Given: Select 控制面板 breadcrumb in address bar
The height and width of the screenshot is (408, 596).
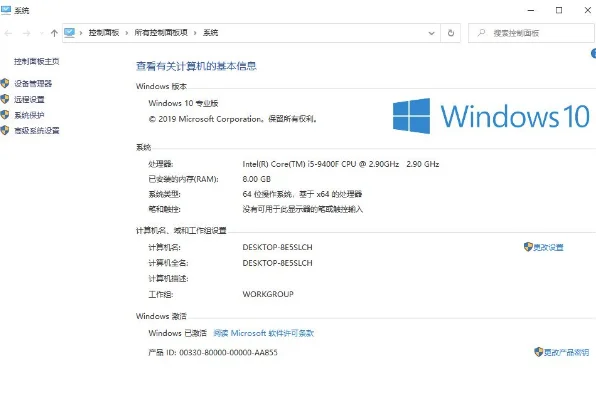Looking at the screenshot, I should [x=104, y=33].
